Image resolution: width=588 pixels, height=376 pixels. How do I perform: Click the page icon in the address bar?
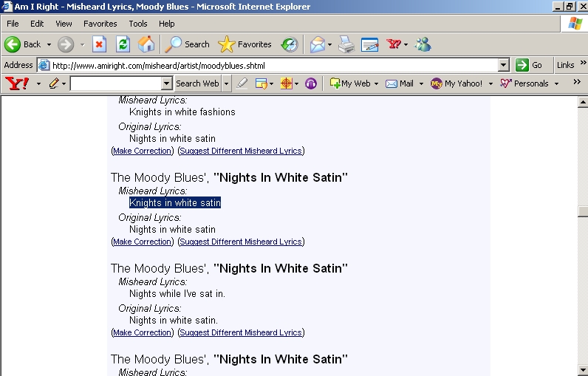tap(44, 65)
